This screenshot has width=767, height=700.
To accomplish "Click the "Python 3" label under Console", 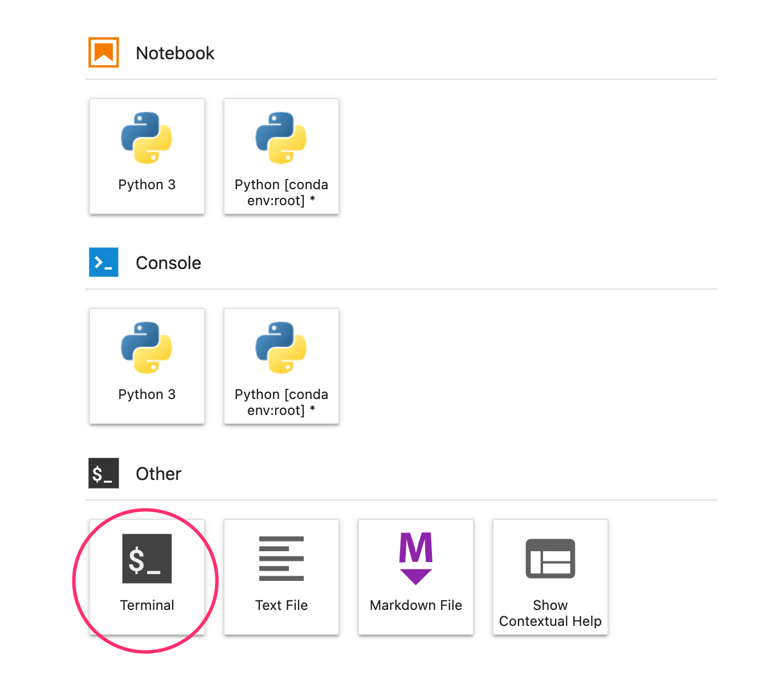I will 146,394.
